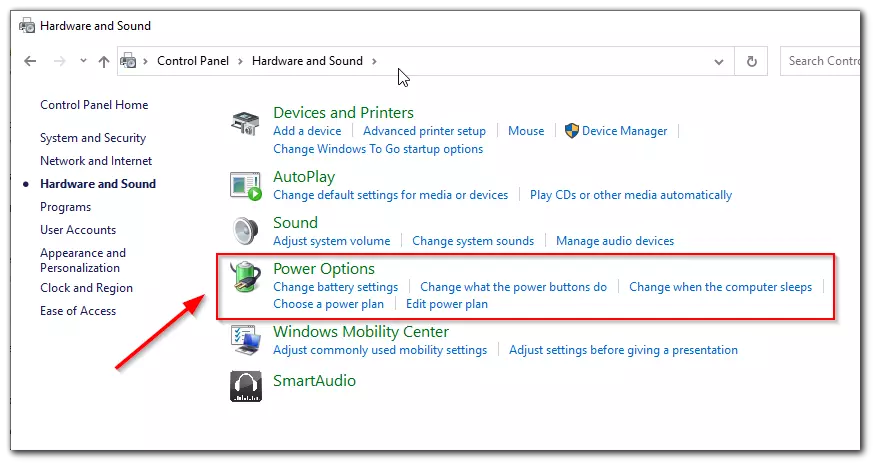Go back with the back arrow

click(30, 61)
